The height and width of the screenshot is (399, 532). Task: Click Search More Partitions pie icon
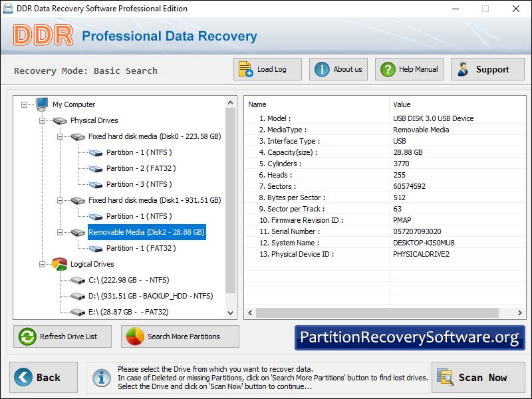[136, 336]
